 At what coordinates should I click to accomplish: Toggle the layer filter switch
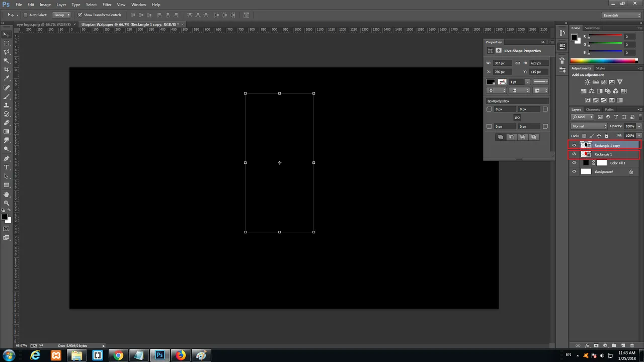point(639,117)
